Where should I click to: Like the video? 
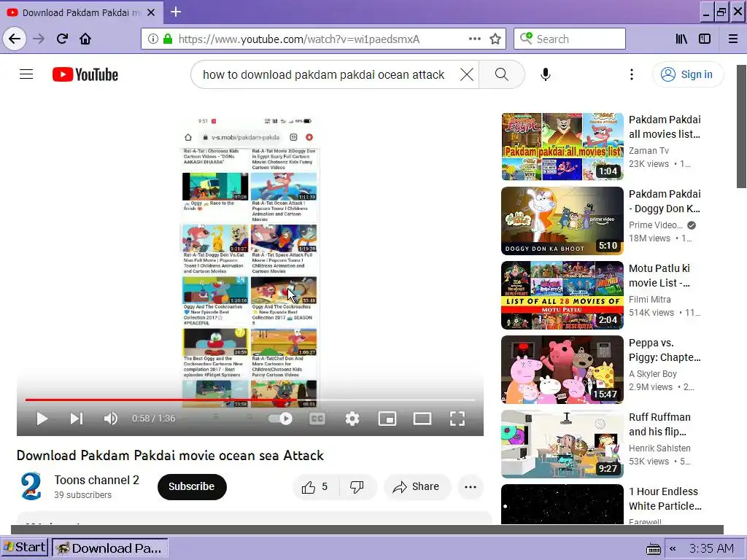tap(315, 486)
